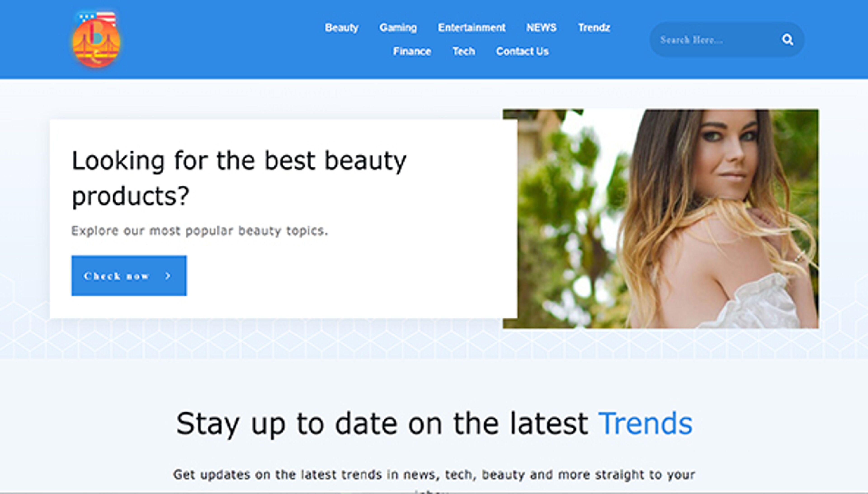Select Trendz in the navigation bar
The width and height of the screenshot is (868, 494).
click(x=594, y=28)
